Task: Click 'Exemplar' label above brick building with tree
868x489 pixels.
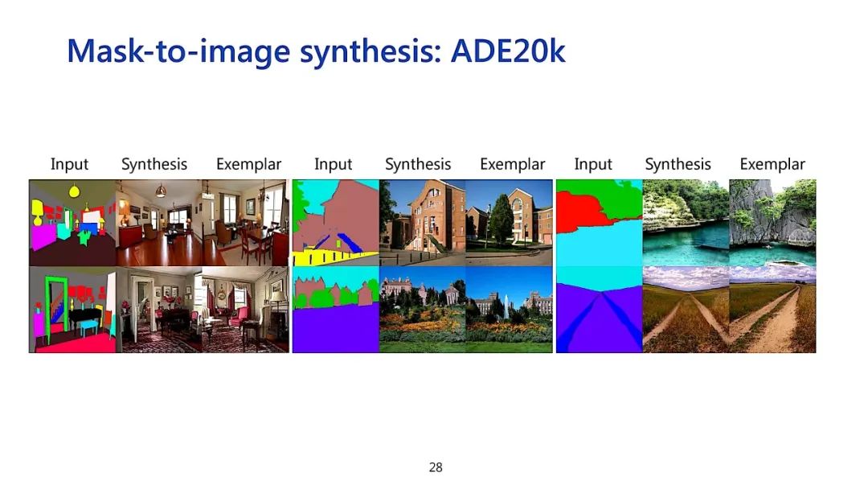Action: pyautogui.click(x=513, y=165)
